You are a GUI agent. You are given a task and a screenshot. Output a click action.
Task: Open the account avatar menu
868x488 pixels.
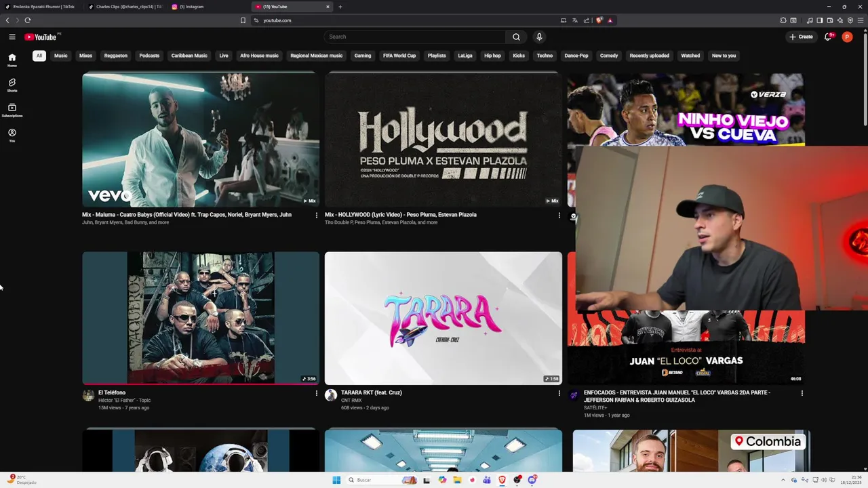point(847,37)
